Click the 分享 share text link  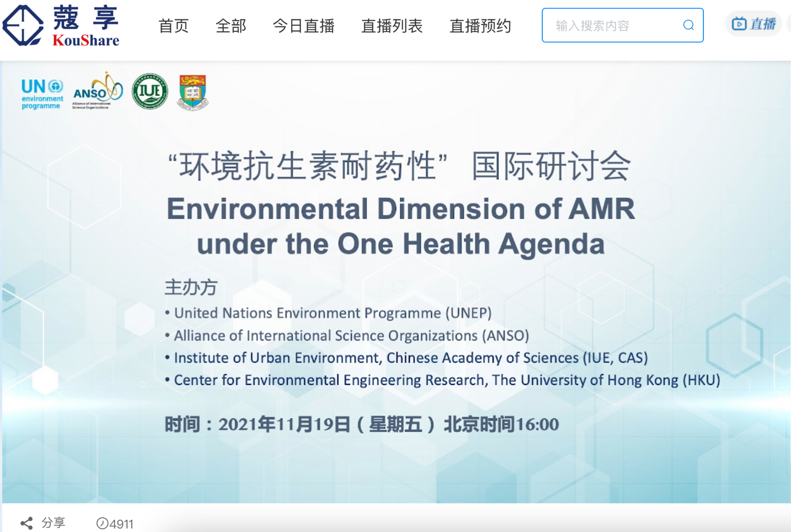pyautogui.click(x=53, y=523)
